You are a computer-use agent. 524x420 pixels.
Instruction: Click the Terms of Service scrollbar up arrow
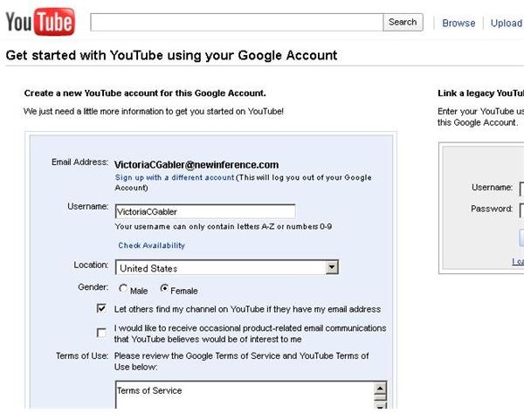point(380,389)
